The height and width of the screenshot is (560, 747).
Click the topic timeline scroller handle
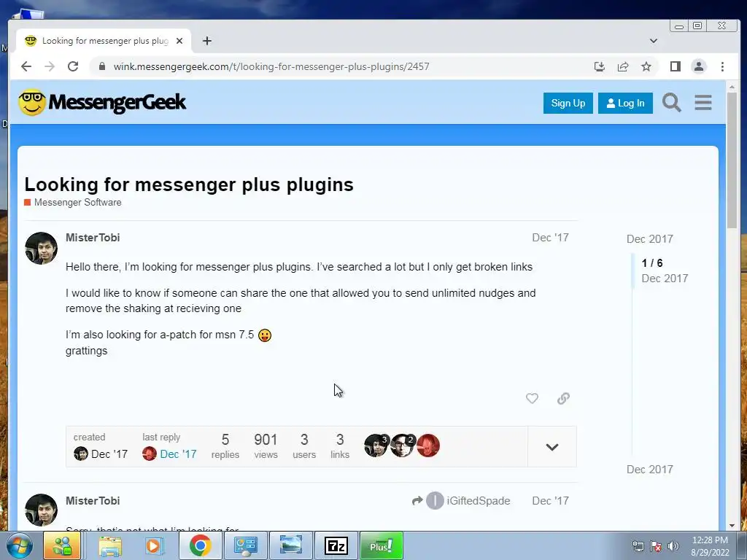[x=633, y=271]
